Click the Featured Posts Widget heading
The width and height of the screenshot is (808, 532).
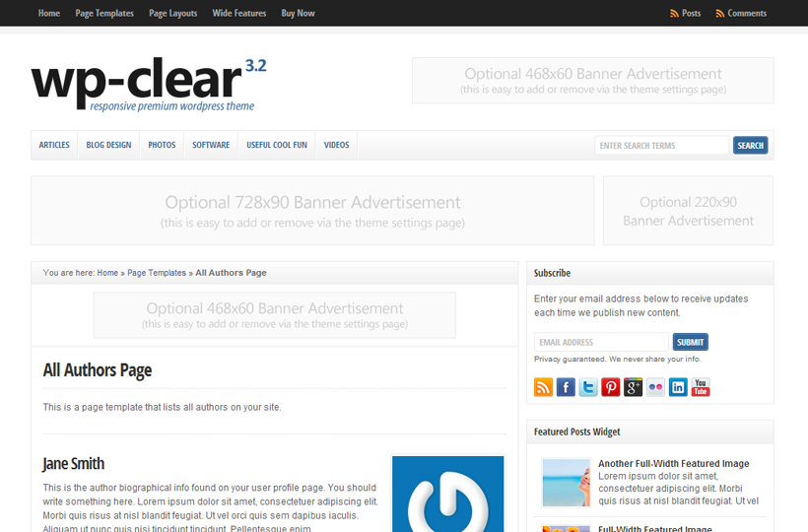576,432
